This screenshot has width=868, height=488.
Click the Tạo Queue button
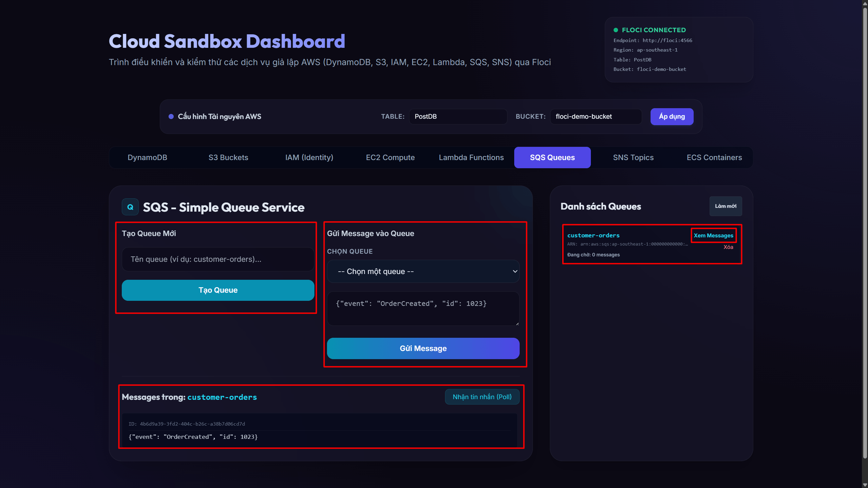pyautogui.click(x=218, y=290)
